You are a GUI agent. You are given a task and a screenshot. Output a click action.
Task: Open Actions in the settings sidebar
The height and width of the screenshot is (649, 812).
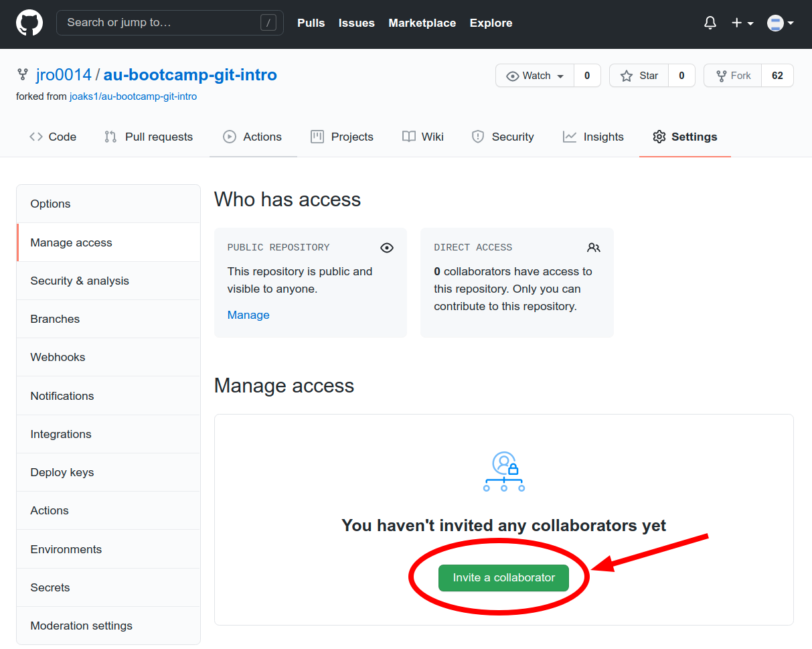pyautogui.click(x=108, y=510)
